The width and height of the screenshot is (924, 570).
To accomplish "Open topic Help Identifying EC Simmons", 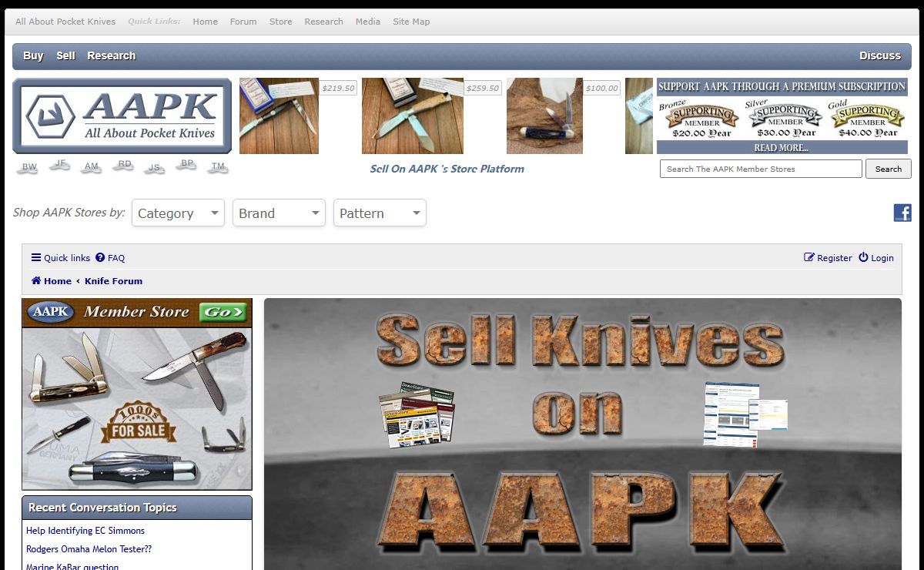I will [x=85, y=531].
